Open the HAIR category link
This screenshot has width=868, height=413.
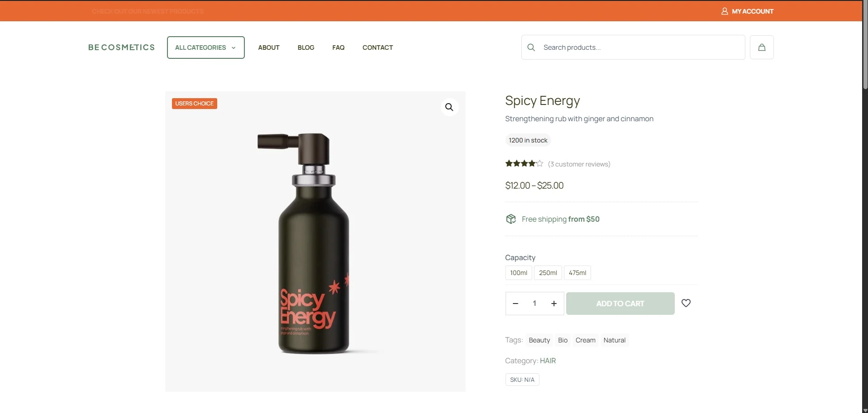(x=548, y=361)
